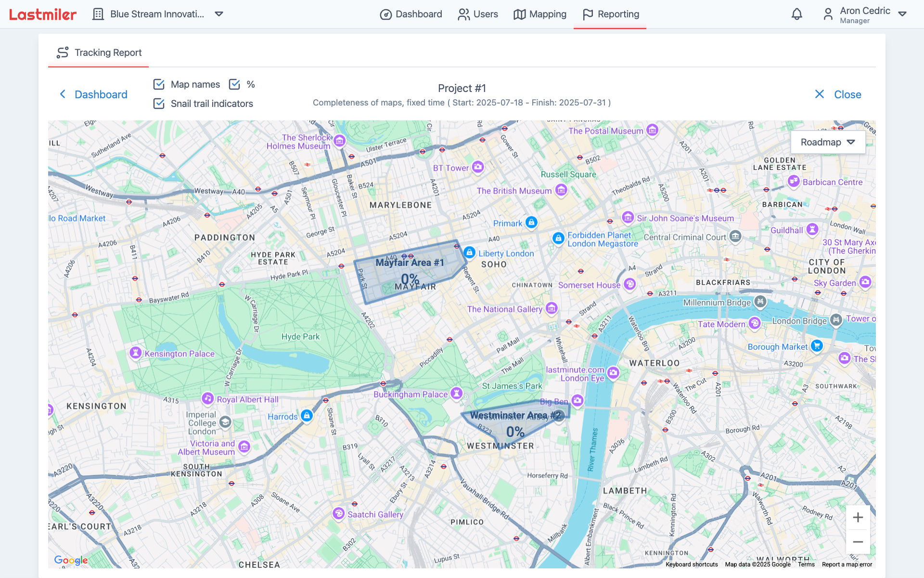Click the Borough Market marker
924x578 pixels.
(817, 346)
